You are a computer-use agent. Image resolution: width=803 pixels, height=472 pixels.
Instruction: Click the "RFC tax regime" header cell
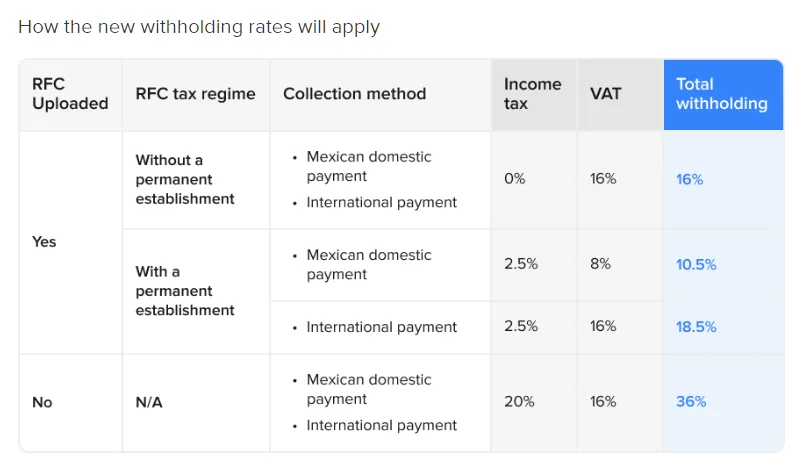pos(195,94)
